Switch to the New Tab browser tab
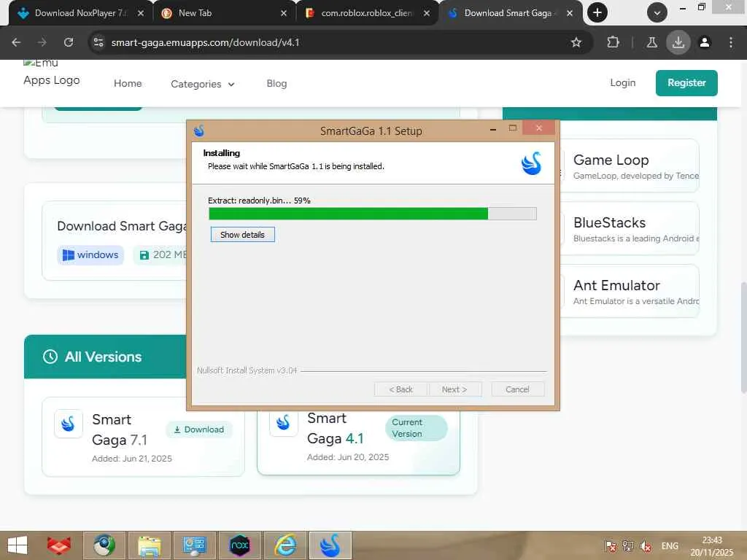Screen dimensions: 747x560 [x=223, y=13]
